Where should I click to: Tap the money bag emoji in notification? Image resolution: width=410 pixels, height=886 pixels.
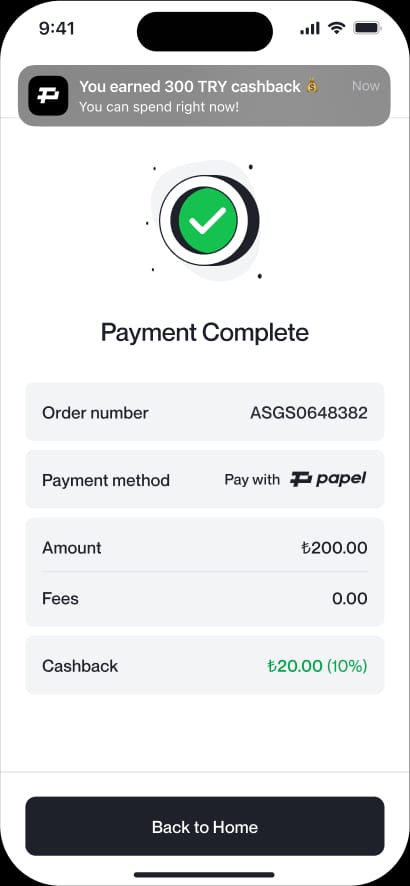coord(312,86)
